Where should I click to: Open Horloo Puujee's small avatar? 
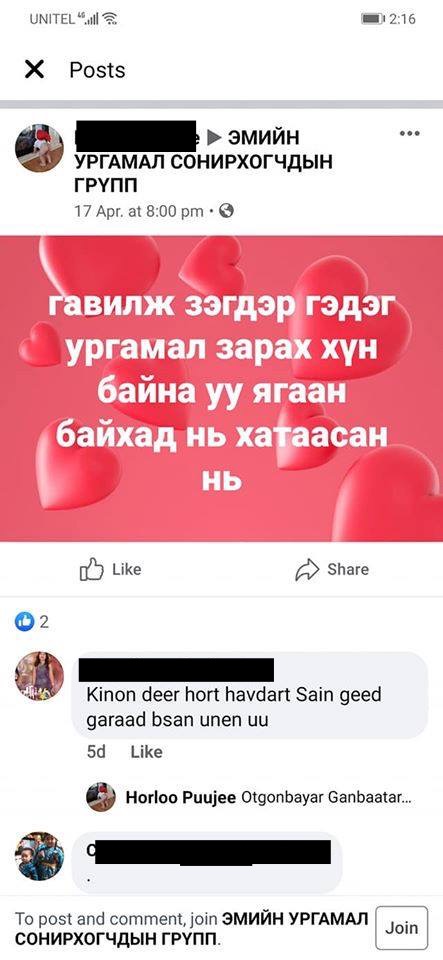click(100, 797)
